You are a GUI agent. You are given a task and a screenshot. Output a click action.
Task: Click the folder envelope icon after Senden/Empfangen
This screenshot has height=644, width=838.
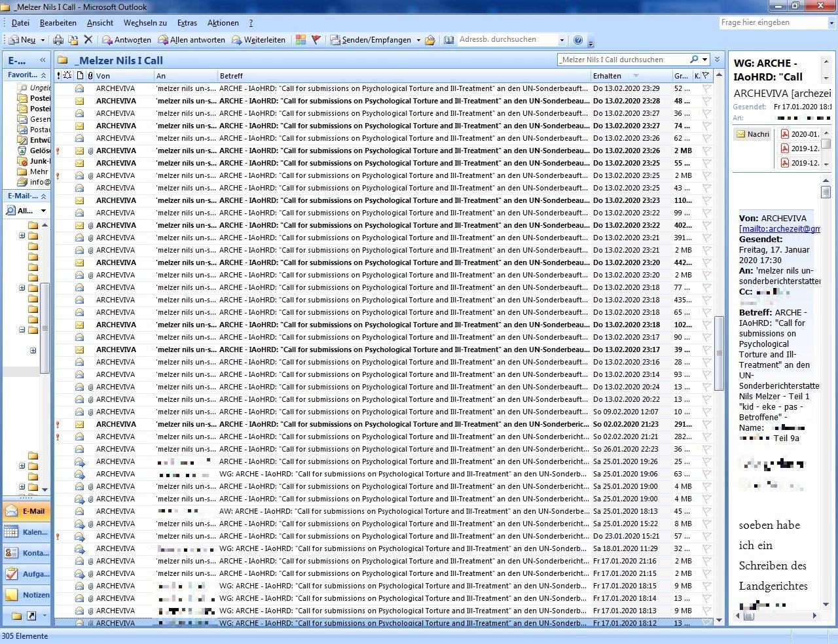coord(429,40)
